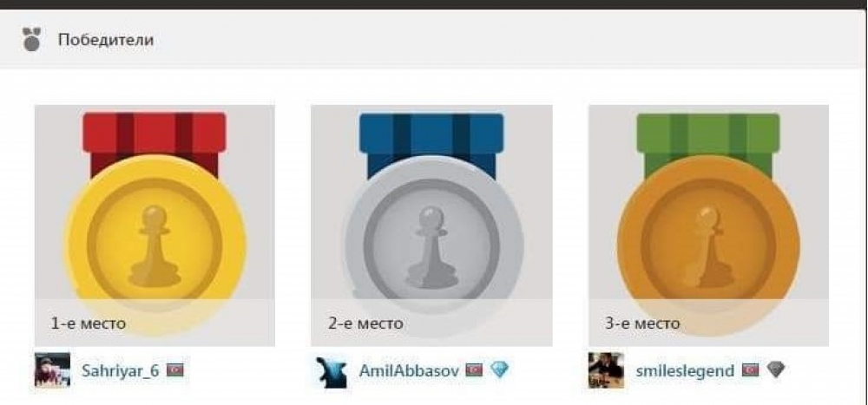Screen dimensions: 868x405
Task: Click the flag icon next to AmilAbbasov
Action: point(474,369)
